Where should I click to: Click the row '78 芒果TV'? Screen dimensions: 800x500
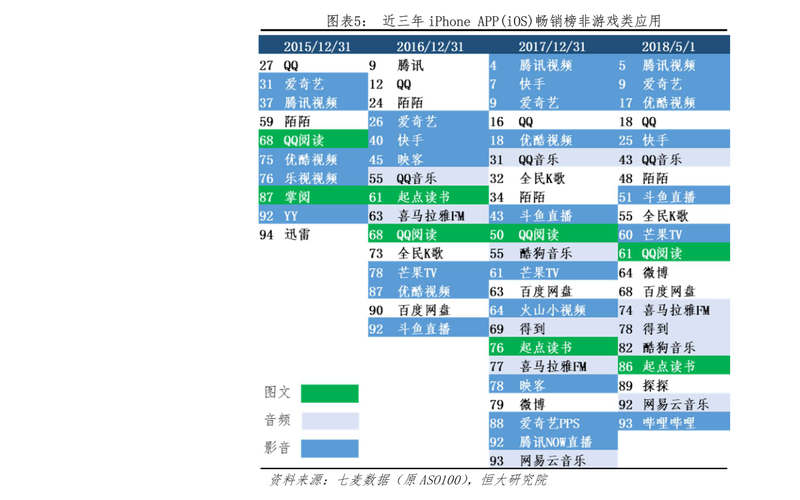(x=429, y=272)
